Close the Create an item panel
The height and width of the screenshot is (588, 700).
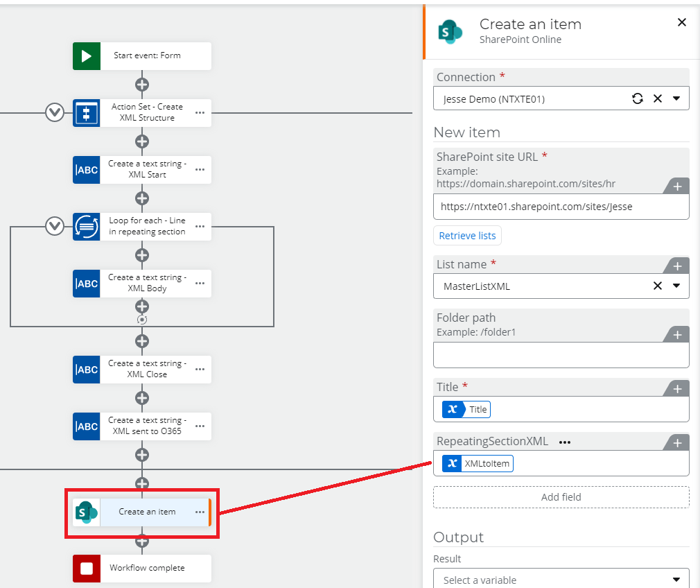tap(682, 23)
